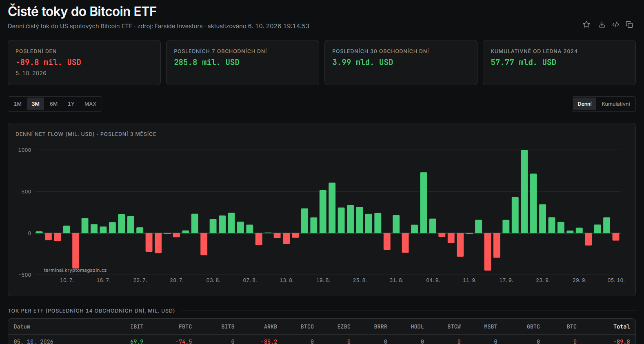Click the terminal.kryptomagazin.cz chart label
This screenshot has height=344, width=644.
[75, 270]
